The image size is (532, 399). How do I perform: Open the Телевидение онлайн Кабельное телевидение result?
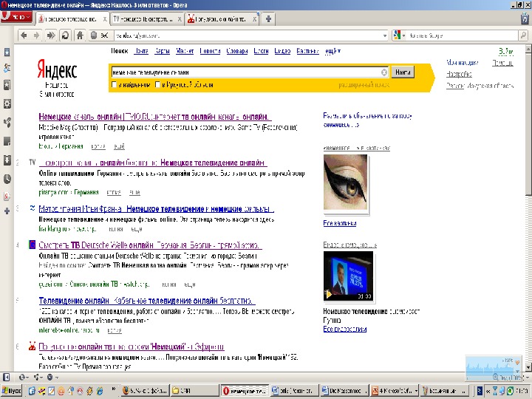coord(147,301)
